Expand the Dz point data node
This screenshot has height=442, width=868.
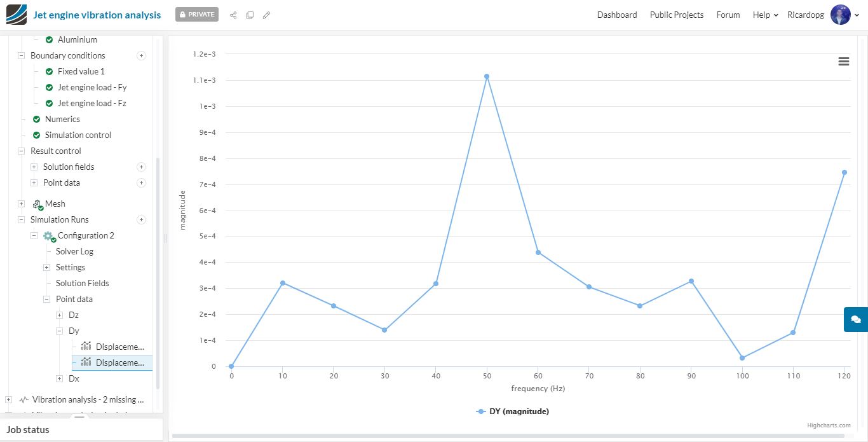59,315
